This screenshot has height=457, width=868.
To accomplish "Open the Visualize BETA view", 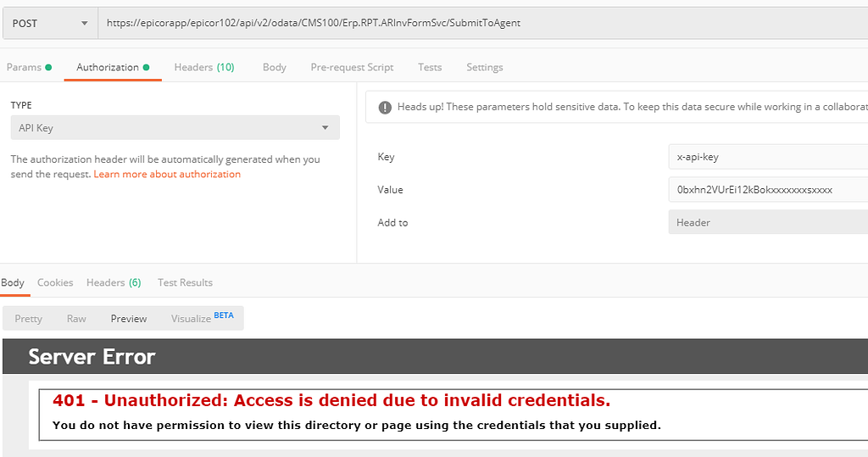I will coord(202,318).
